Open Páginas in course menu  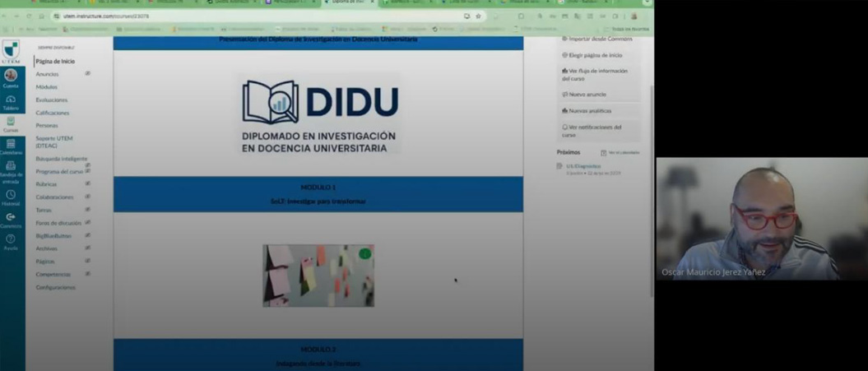click(45, 262)
